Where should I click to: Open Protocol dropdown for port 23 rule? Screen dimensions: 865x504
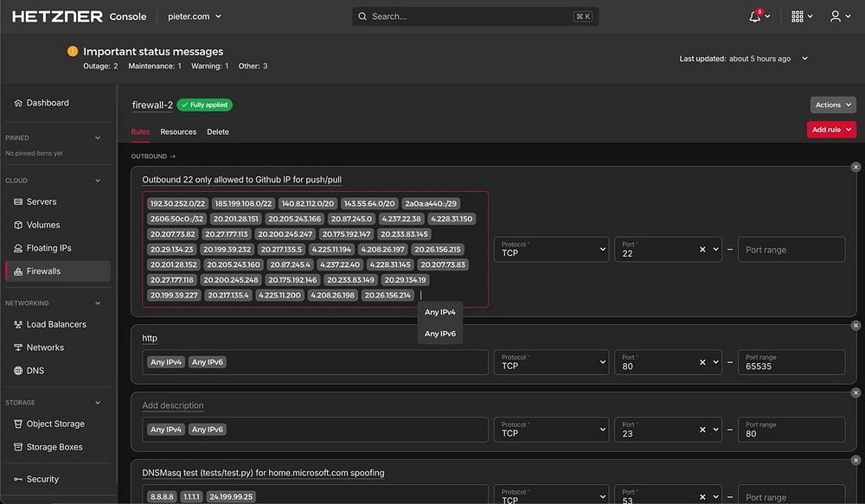point(551,430)
